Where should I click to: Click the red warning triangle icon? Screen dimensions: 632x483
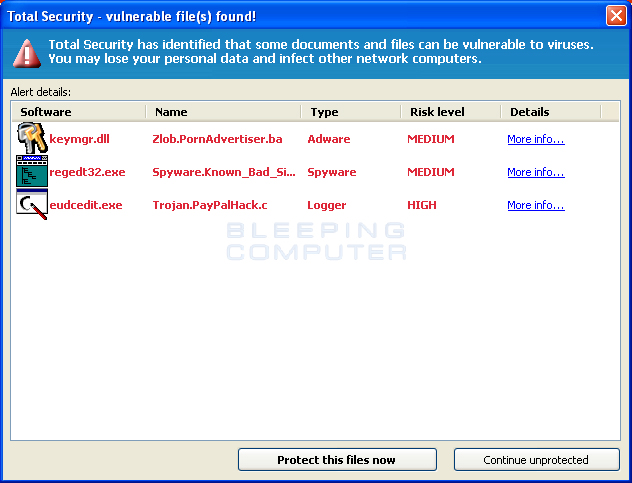pos(27,53)
